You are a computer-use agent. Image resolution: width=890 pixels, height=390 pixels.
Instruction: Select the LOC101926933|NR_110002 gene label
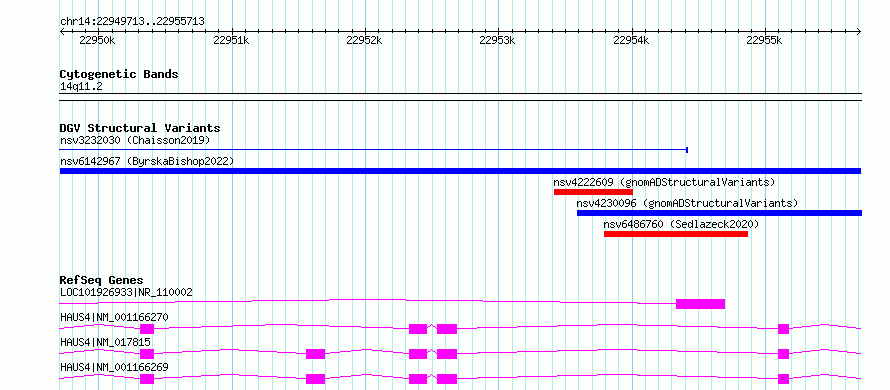pos(126,292)
